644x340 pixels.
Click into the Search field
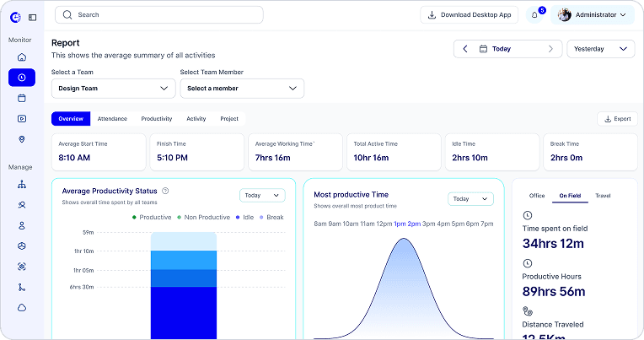[159, 15]
